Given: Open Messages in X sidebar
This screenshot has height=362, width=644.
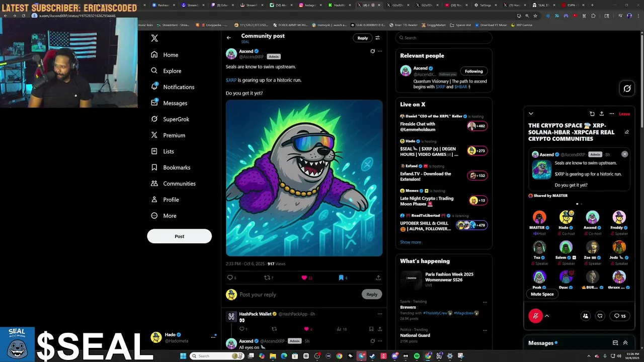Looking at the screenshot, I should pos(169,103).
